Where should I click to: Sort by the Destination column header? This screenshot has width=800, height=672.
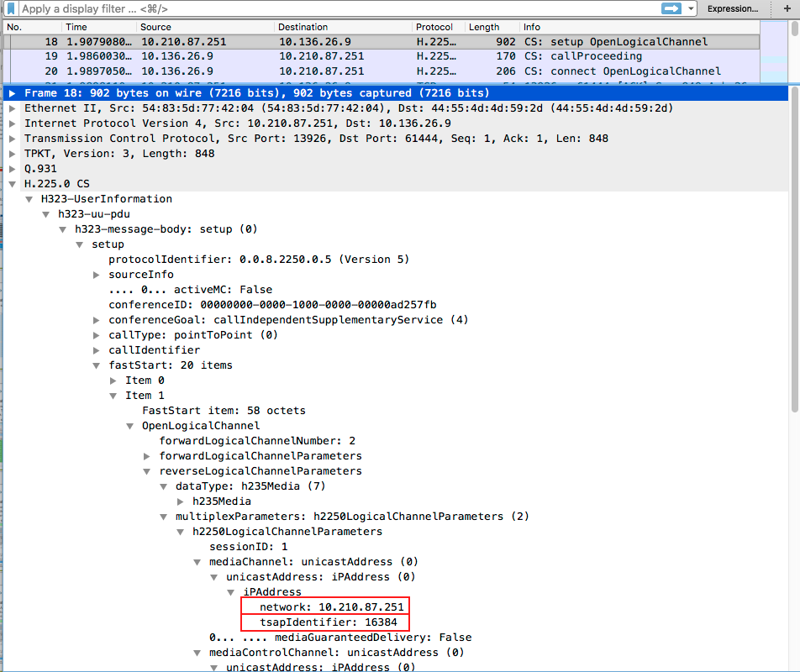343,27
